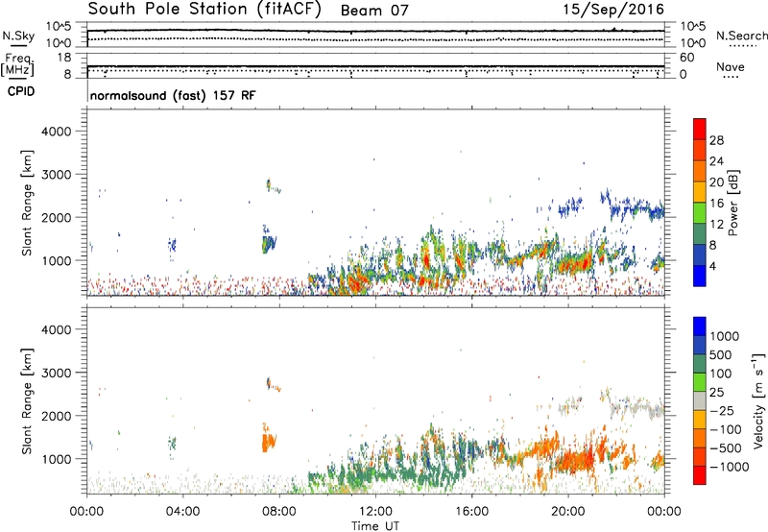
Task: Click the 'Beam 07' label
Action: 374,11
